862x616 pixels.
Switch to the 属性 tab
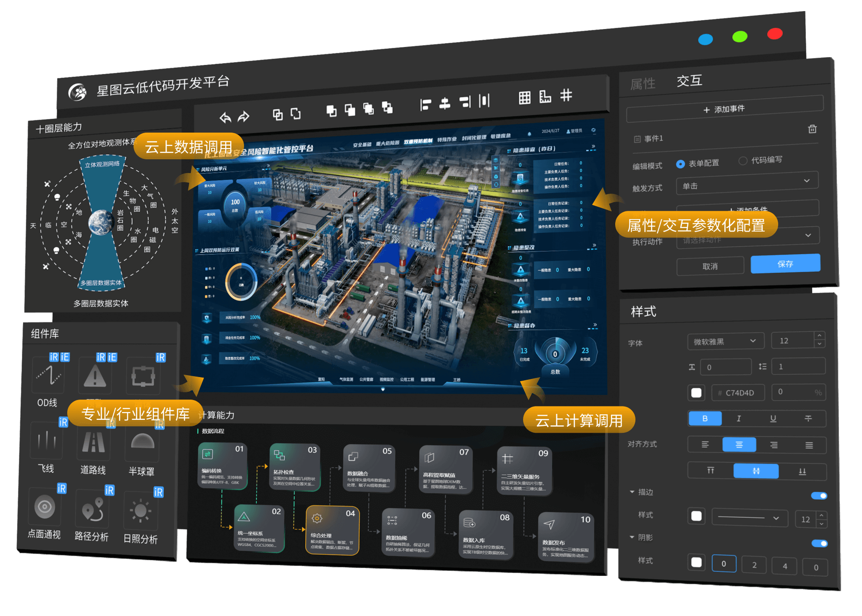(x=643, y=84)
